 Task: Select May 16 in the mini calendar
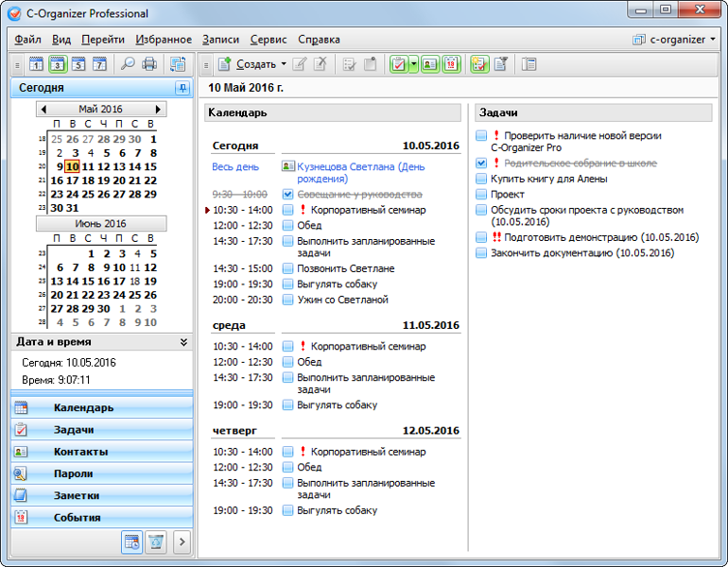[57, 180]
